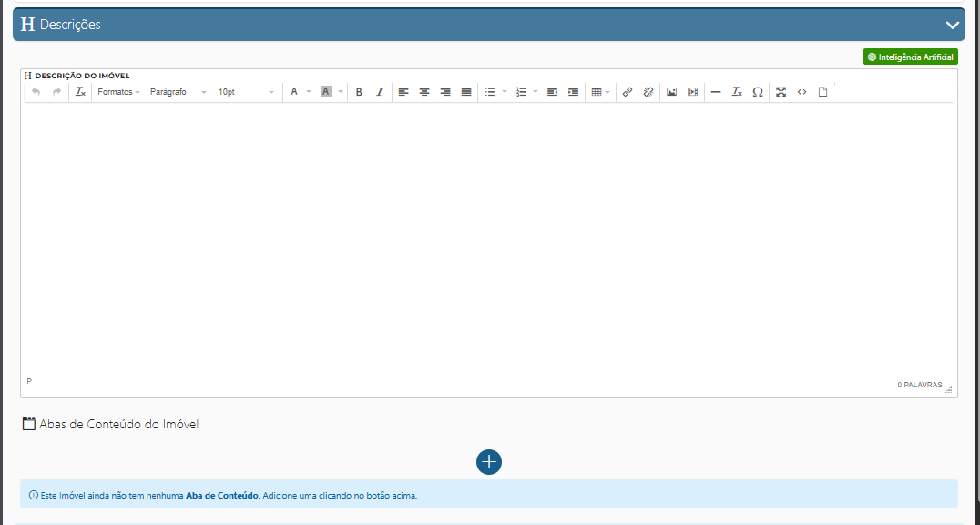The width and height of the screenshot is (980, 525).
Task: Insert a horizontal line
Action: click(x=716, y=92)
